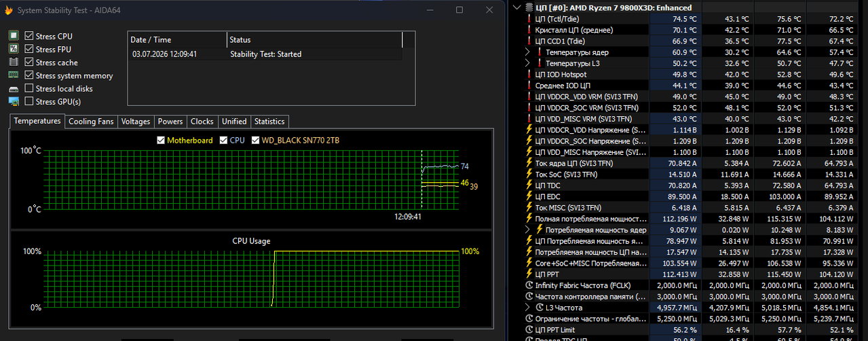
Task: Click clock icon of L3 Частота row
Action: [540, 307]
